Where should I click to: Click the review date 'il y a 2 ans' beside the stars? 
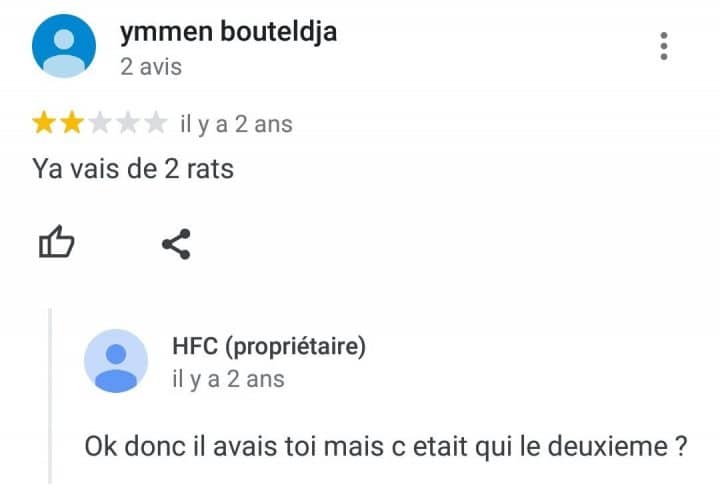pyautogui.click(x=236, y=124)
